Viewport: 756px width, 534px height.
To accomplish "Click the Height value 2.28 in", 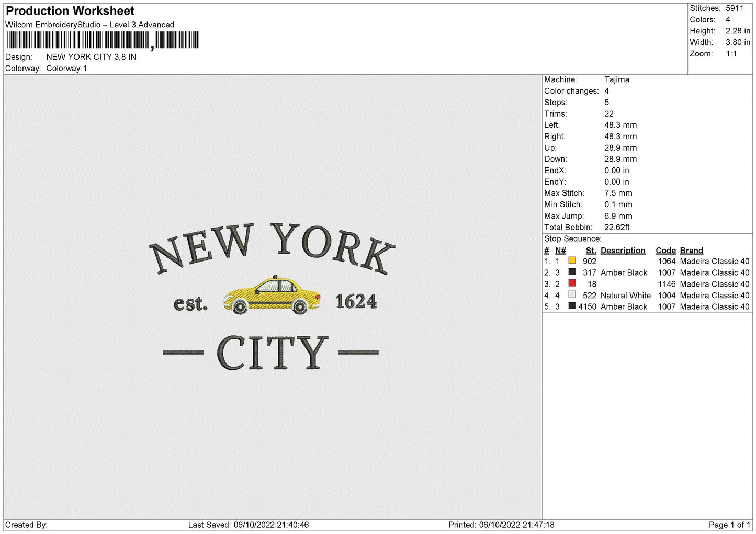I will [x=738, y=31].
